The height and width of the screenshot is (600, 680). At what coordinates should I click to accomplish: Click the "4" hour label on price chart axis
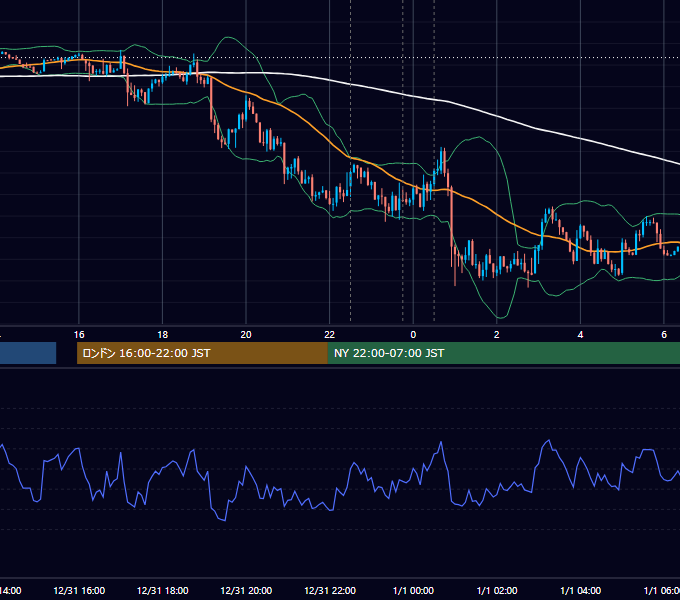click(580, 335)
